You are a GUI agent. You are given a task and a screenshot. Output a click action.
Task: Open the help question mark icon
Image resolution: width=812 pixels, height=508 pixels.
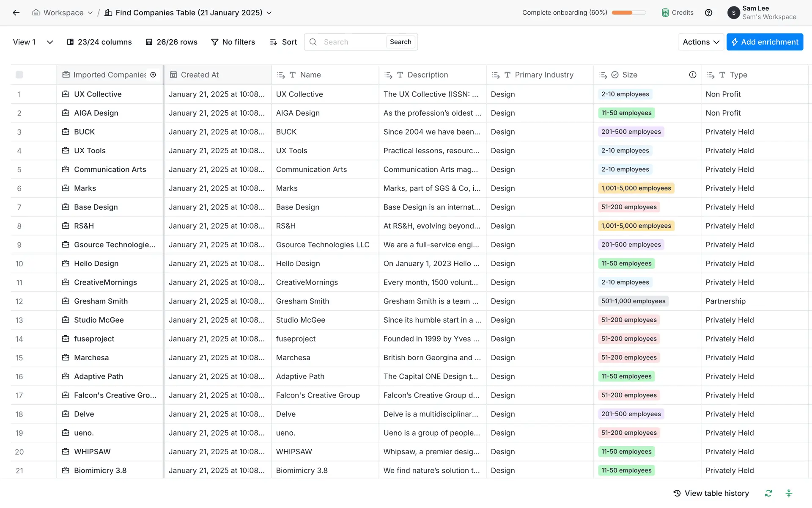click(708, 13)
